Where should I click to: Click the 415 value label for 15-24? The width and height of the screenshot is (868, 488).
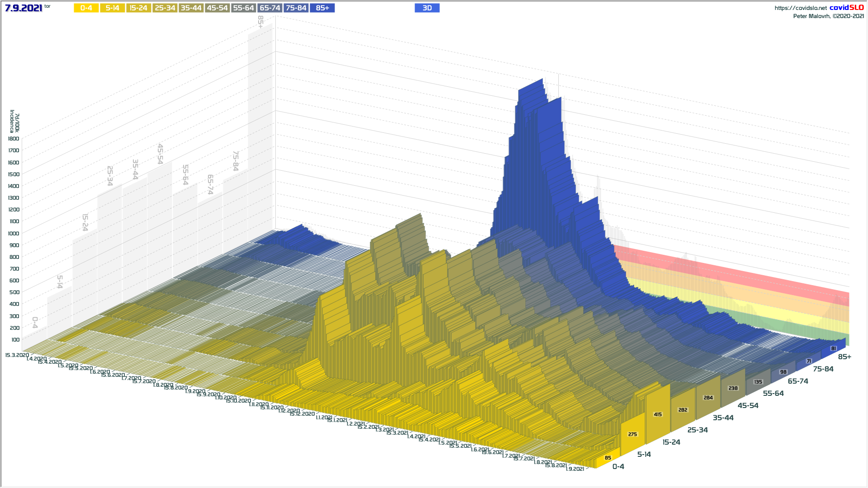coord(658,414)
